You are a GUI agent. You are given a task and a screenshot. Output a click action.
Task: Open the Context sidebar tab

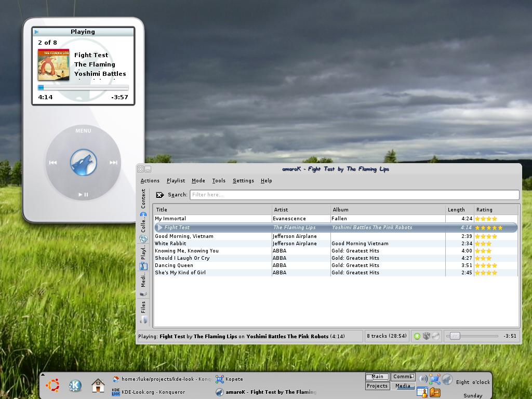pyautogui.click(x=143, y=203)
